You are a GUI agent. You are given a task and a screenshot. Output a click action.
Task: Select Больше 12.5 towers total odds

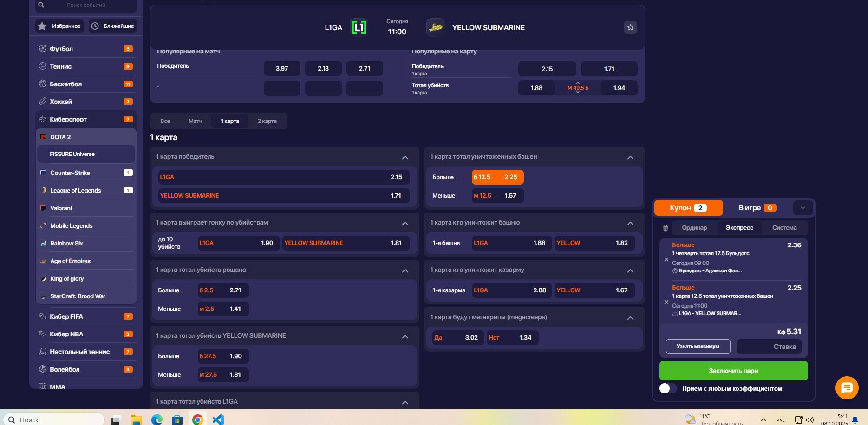[497, 177]
